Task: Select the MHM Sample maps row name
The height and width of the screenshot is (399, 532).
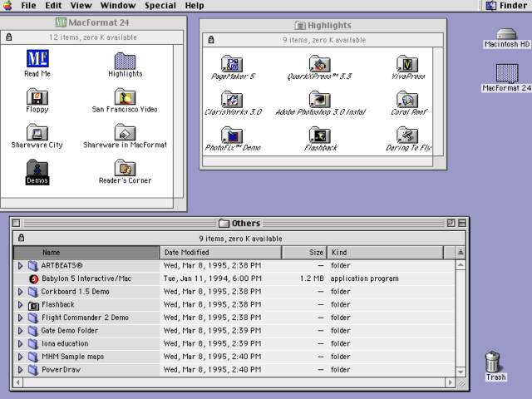Action: 72,357
